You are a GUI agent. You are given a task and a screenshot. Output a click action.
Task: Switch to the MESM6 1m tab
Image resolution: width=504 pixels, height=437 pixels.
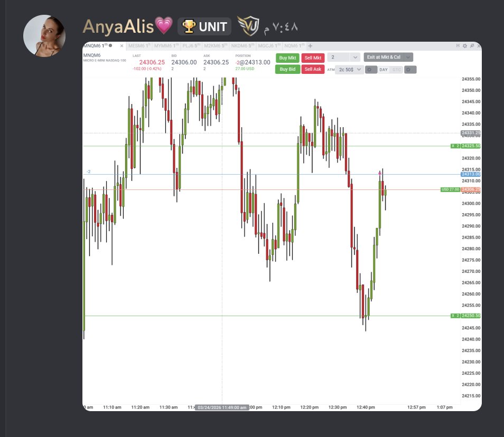tap(139, 46)
